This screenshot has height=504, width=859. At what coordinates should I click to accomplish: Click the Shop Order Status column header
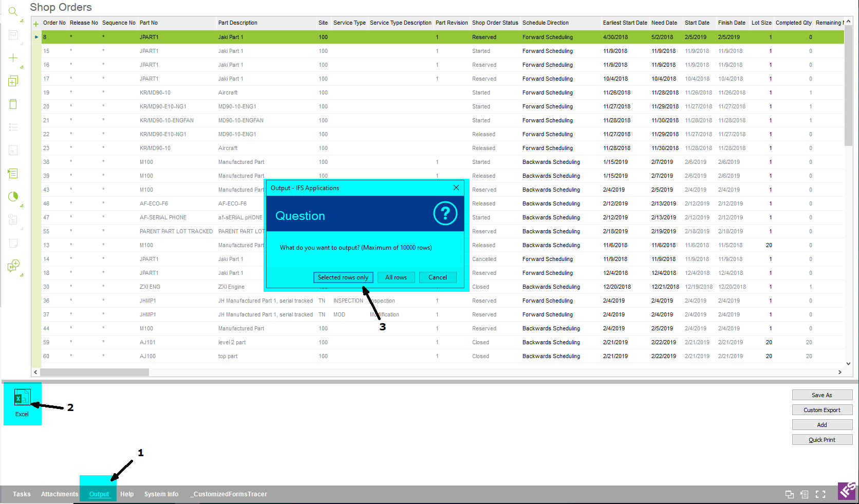[x=495, y=23]
